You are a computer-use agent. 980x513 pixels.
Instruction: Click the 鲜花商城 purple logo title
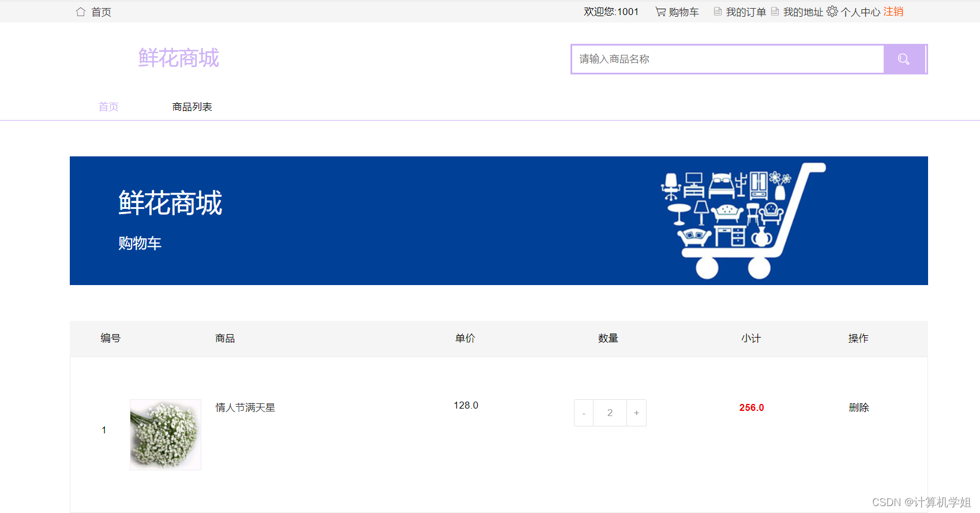pyautogui.click(x=179, y=58)
